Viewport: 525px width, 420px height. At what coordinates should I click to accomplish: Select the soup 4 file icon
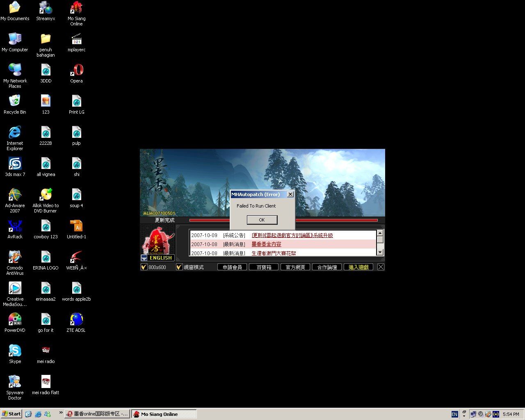(x=76, y=199)
